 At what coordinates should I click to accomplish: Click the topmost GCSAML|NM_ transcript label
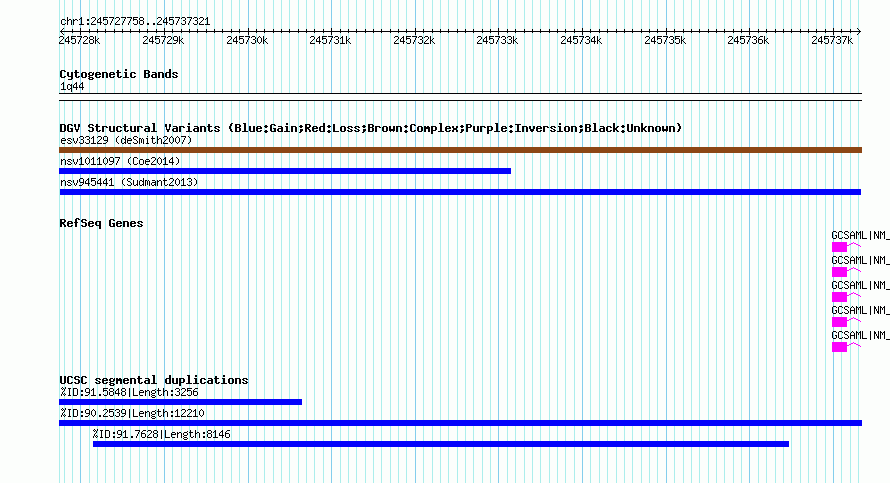click(860, 235)
